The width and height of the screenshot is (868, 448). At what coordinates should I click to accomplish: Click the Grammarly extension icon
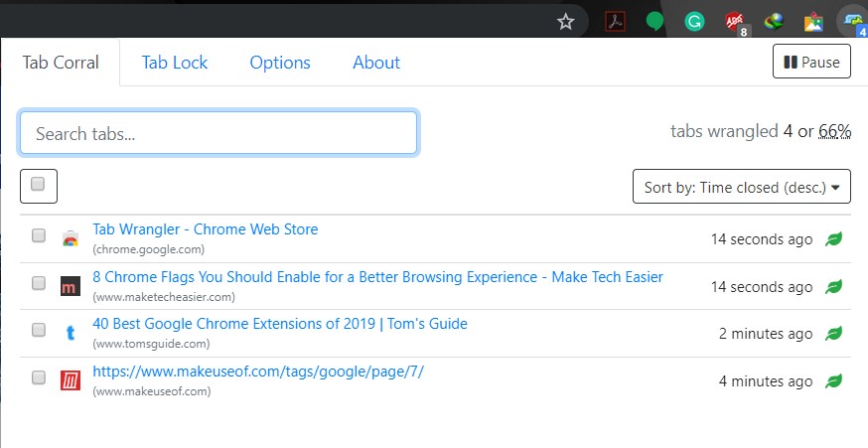[694, 22]
